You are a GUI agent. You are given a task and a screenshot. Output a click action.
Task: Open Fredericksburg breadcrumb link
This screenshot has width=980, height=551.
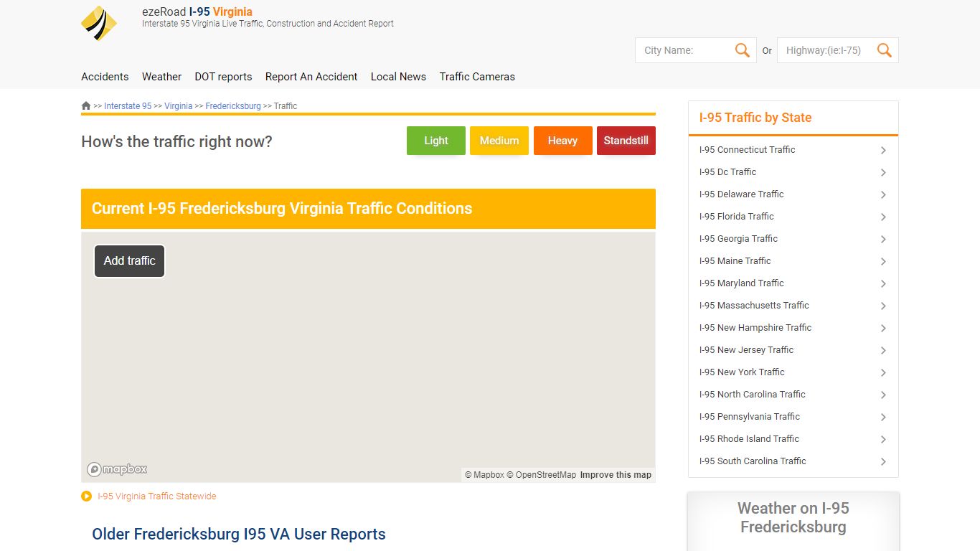(x=233, y=105)
